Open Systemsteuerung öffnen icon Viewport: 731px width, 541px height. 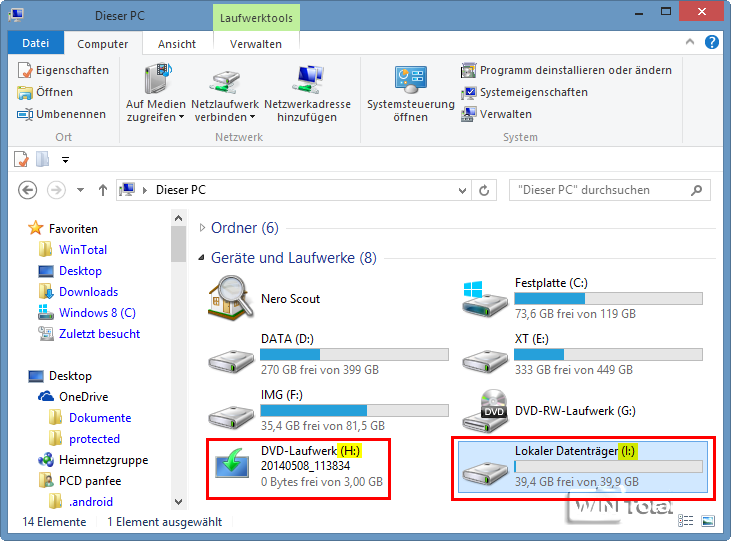pyautogui.click(x=410, y=79)
